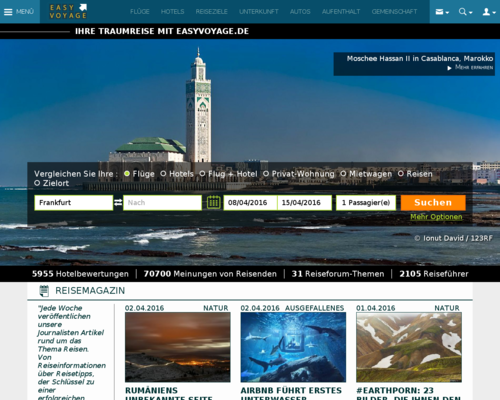This screenshot has width=500, height=400.
Task: Open the user account icon dropdown
Action: click(x=489, y=12)
